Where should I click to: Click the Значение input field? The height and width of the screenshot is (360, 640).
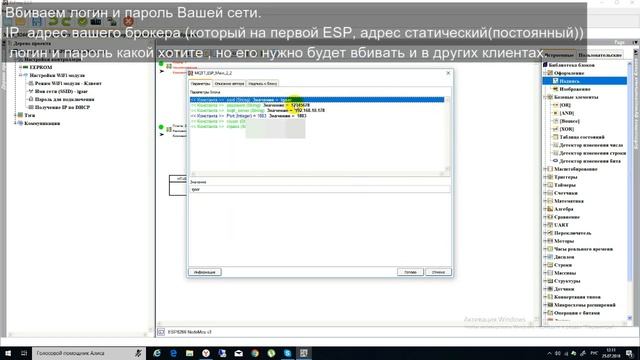pos(320,189)
